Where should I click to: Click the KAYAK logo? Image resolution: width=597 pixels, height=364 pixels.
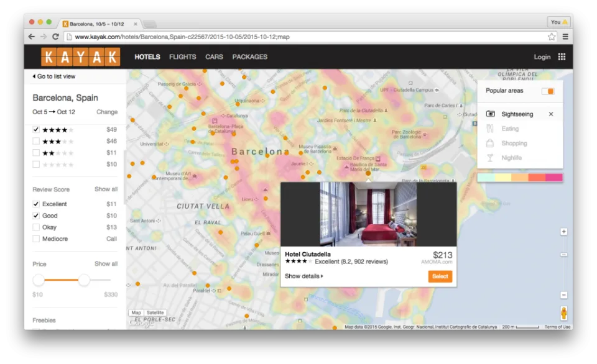(81, 57)
